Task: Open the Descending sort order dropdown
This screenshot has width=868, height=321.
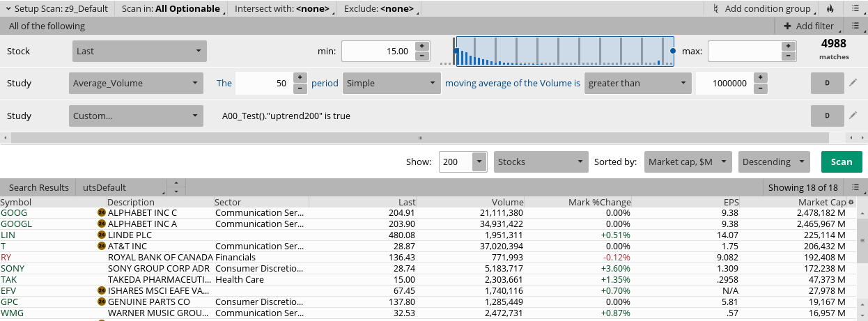Action: tap(774, 162)
